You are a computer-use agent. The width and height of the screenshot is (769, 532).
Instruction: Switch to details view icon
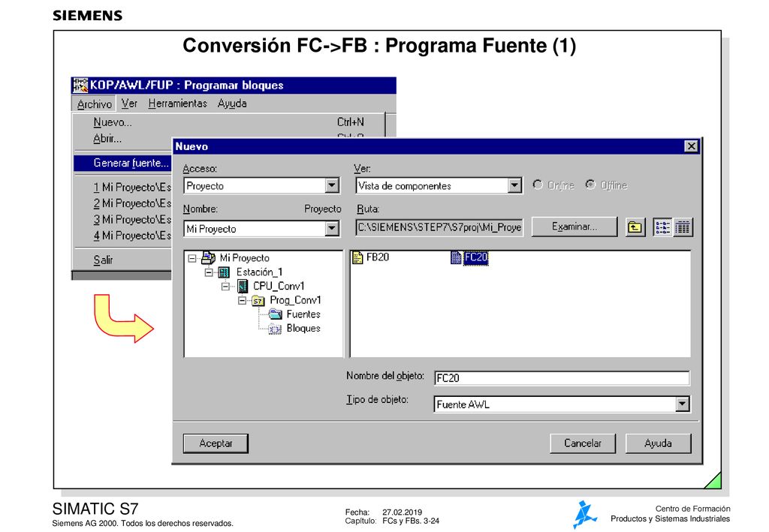682,227
